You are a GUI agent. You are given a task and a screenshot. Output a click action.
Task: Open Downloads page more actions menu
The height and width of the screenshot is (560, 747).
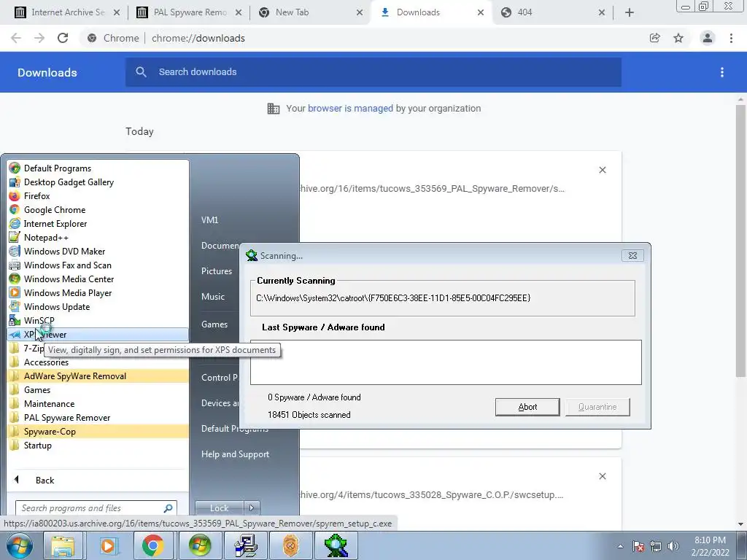[722, 72]
